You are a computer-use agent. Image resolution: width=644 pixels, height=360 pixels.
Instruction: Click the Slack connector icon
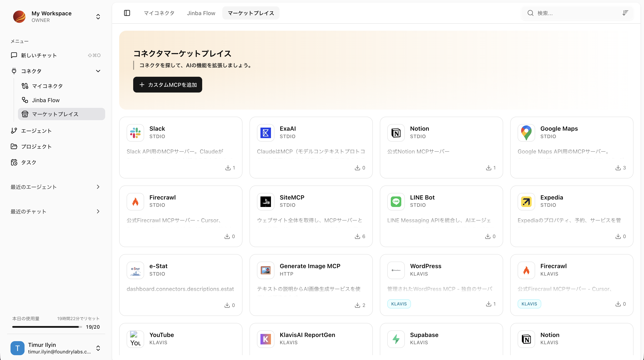coord(135,133)
